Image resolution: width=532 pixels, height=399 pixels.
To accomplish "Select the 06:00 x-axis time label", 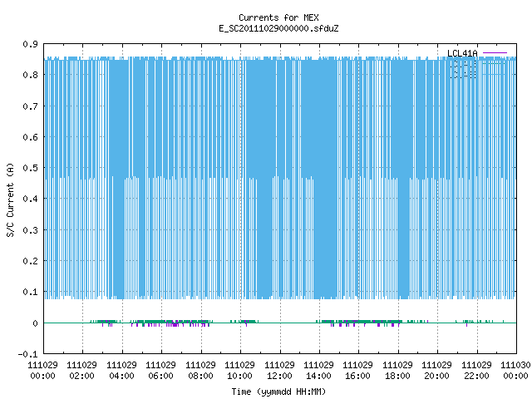I will point(160,376).
